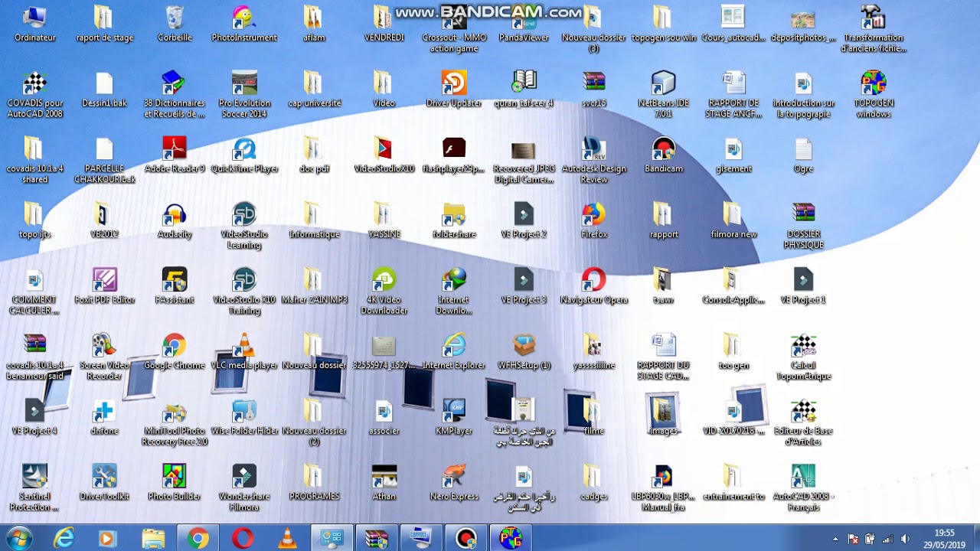The image size is (980, 551).
Task: Open Dessin1.bak file
Action: 105,89
